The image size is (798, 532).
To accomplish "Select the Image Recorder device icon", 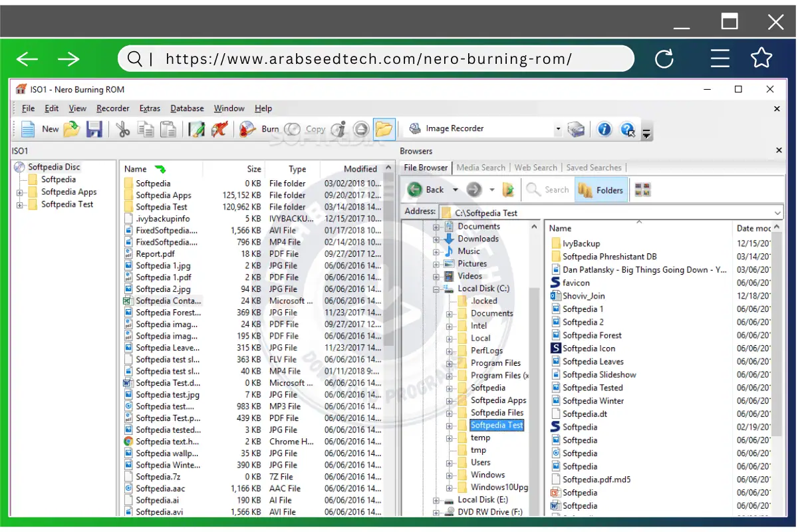I will pyautogui.click(x=414, y=128).
